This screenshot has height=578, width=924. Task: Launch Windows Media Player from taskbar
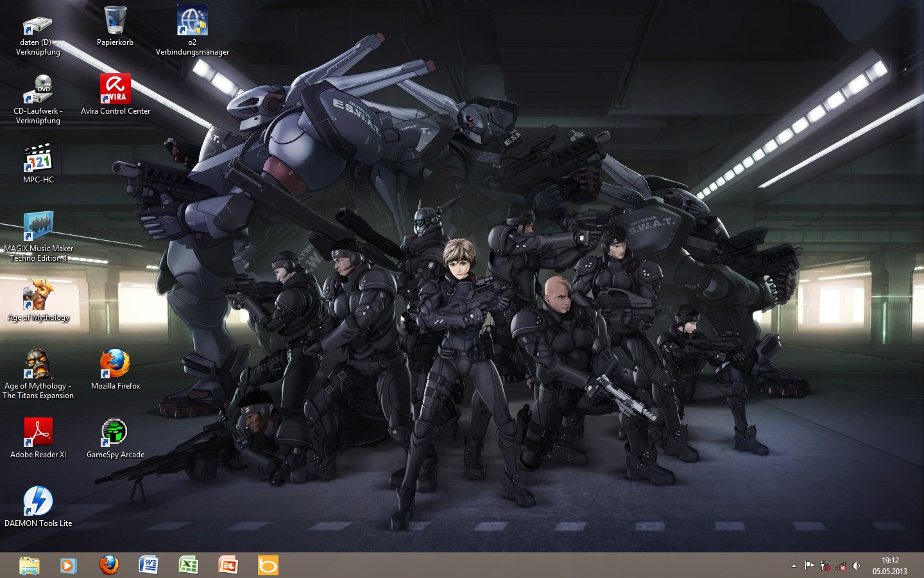(x=68, y=565)
